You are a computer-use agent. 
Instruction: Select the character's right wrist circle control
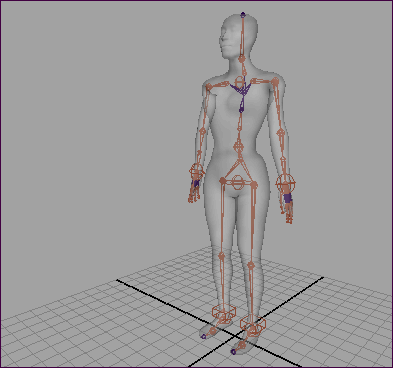point(197,171)
